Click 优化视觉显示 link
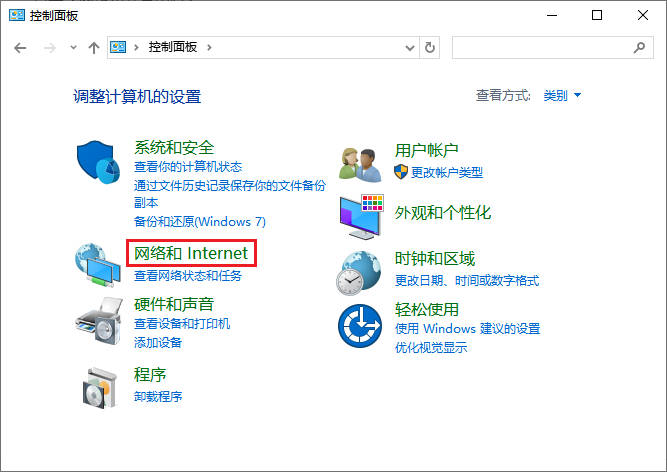 coord(431,347)
